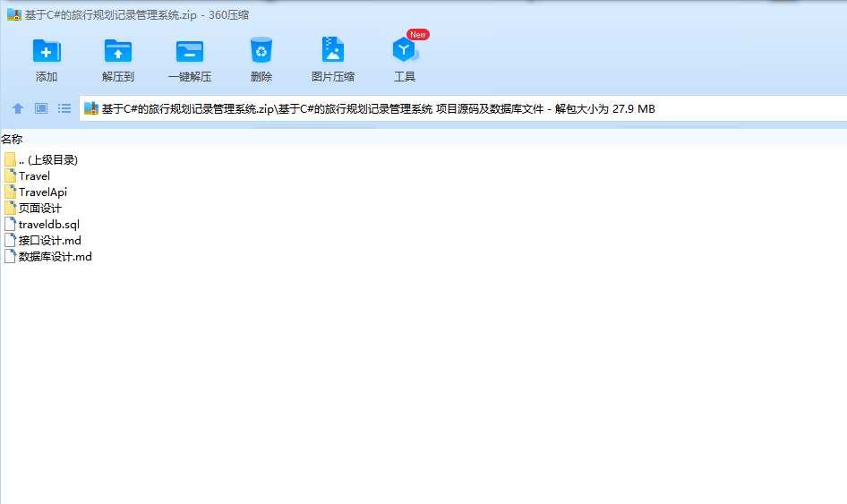Select the 接口设计.md file
The width and height of the screenshot is (847, 504).
point(43,241)
